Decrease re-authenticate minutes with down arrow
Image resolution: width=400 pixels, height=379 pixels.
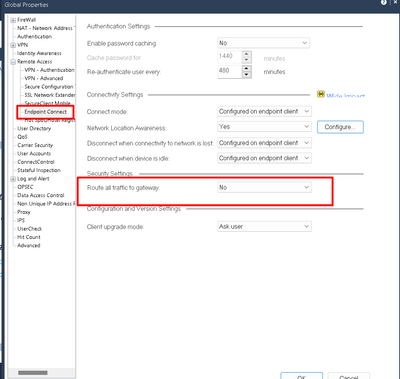click(247, 75)
